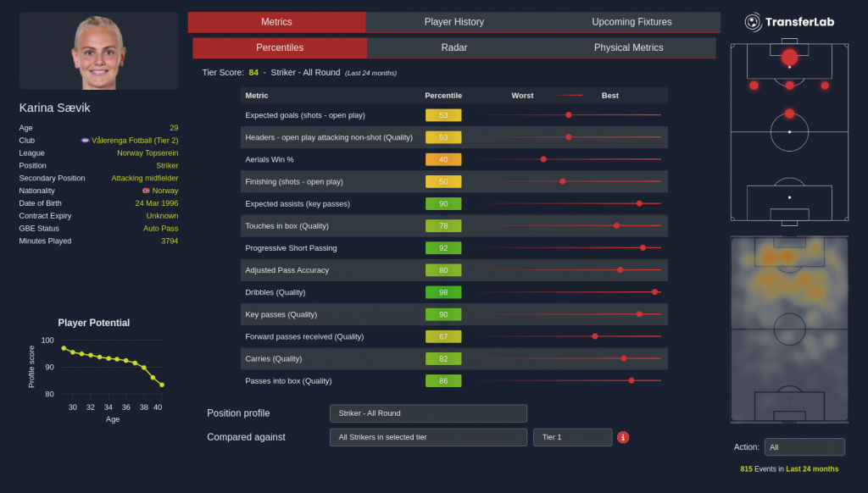Click the red info icon beside Tier 1
This screenshot has width=868, height=493.
623,437
